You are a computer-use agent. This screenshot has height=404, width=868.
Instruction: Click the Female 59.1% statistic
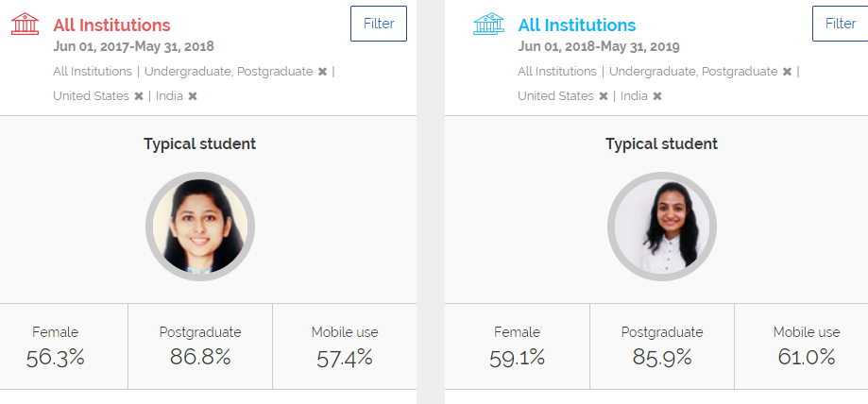518,346
